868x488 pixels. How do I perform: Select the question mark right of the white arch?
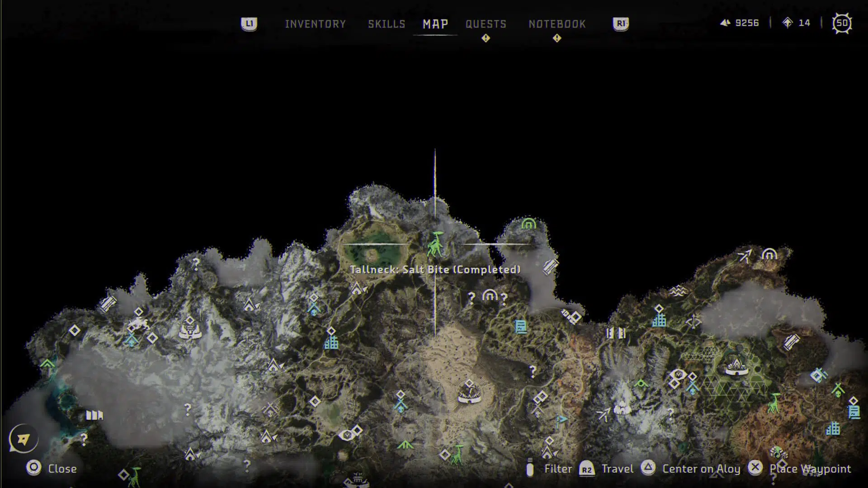(x=504, y=298)
